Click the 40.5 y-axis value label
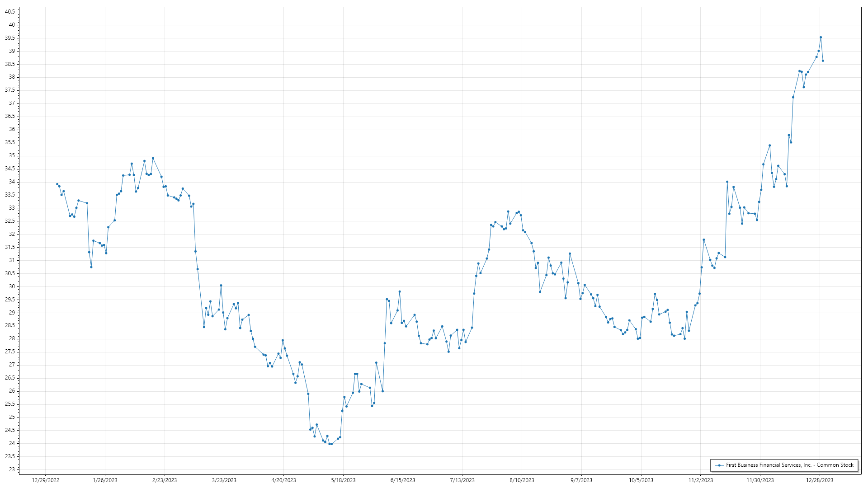The height and width of the screenshot is (488, 868). pyautogui.click(x=10, y=12)
